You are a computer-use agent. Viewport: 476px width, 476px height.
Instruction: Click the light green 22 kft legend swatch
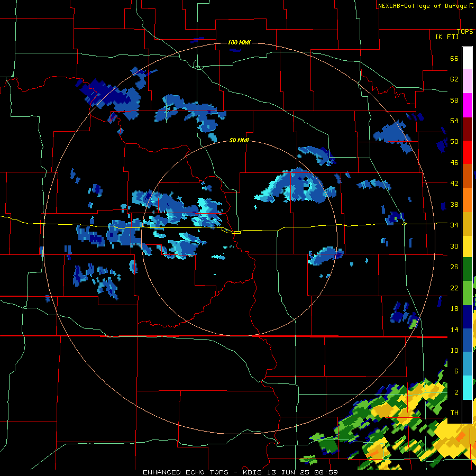[467, 293]
